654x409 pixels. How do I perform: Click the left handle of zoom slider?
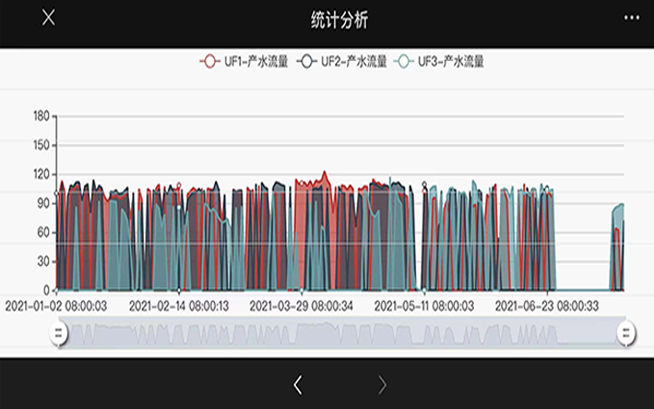tap(59, 333)
